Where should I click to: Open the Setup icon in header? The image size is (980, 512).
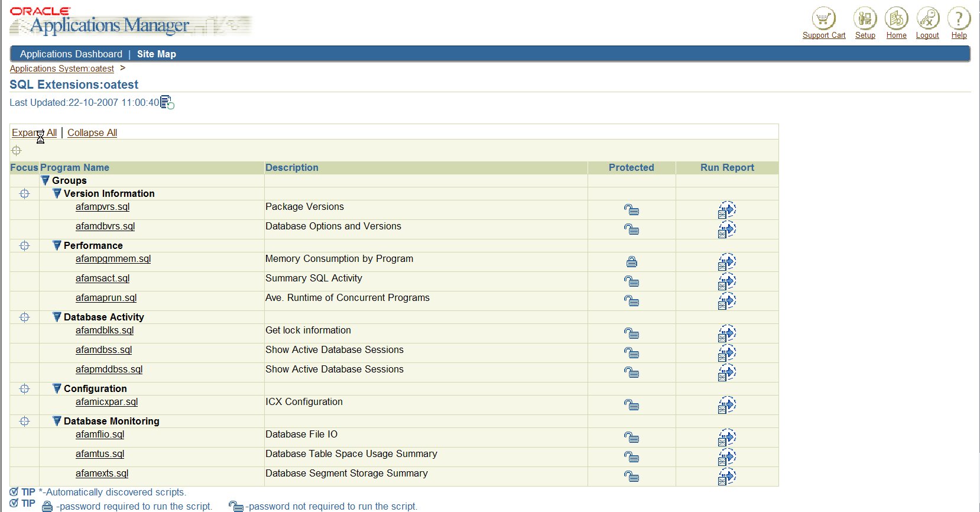pyautogui.click(x=865, y=19)
